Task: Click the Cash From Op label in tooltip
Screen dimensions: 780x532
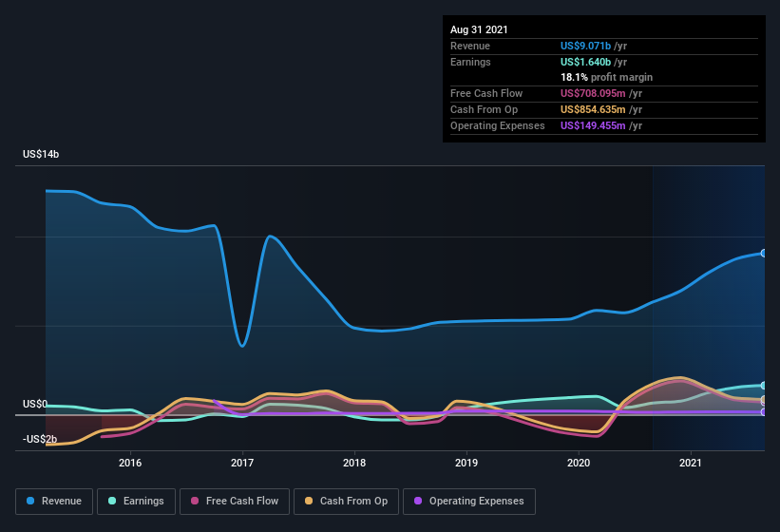Action: point(484,109)
